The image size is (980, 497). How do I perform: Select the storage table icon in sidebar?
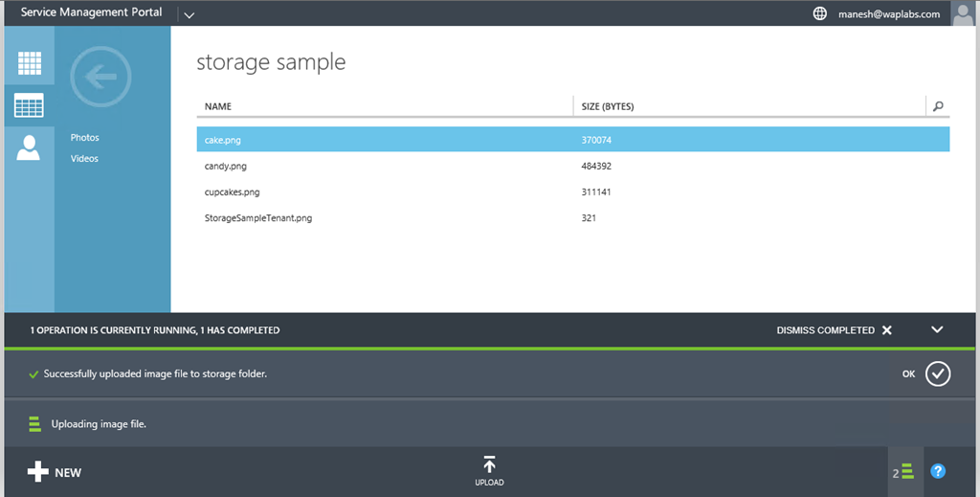coord(29,105)
